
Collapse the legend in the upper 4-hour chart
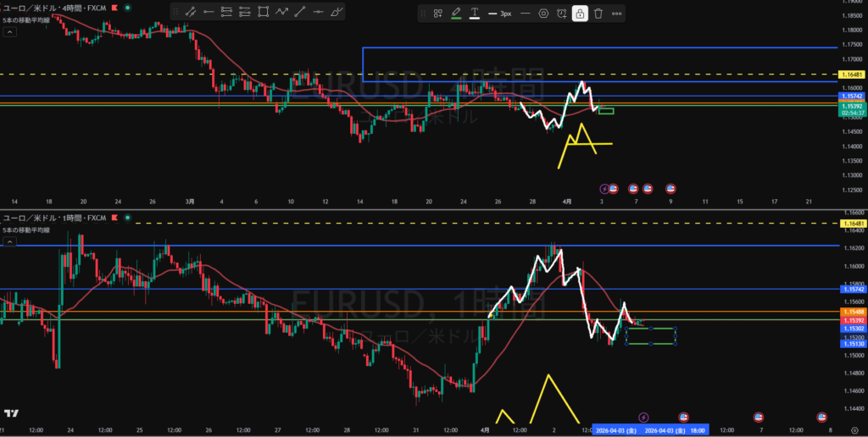(9, 31)
